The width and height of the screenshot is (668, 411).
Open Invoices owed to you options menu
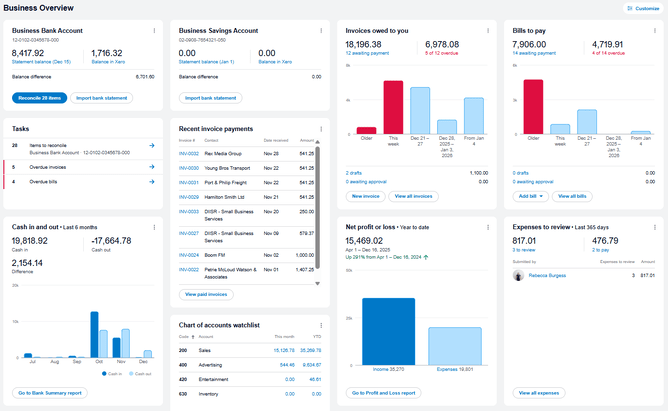tap(486, 30)
